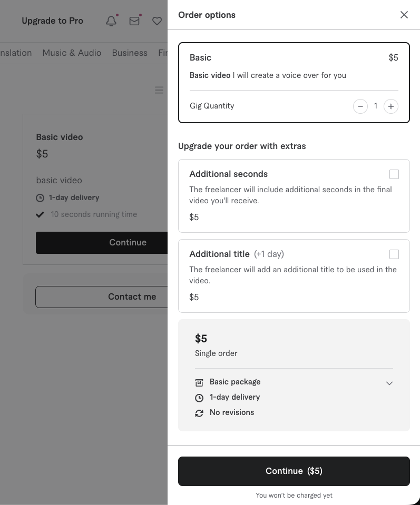Click the clock icon next to 1-day delivery
Screen dimensions: 420x505
199,398
